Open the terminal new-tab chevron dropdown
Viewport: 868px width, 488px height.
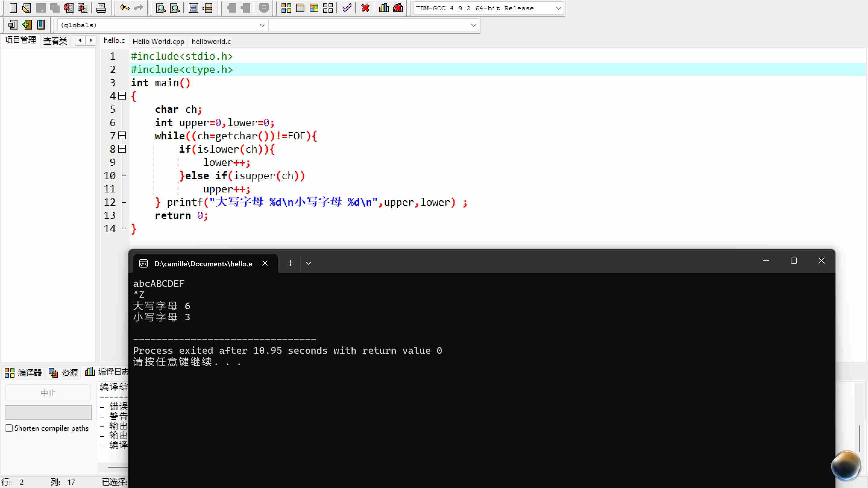[x=308, y=263]
